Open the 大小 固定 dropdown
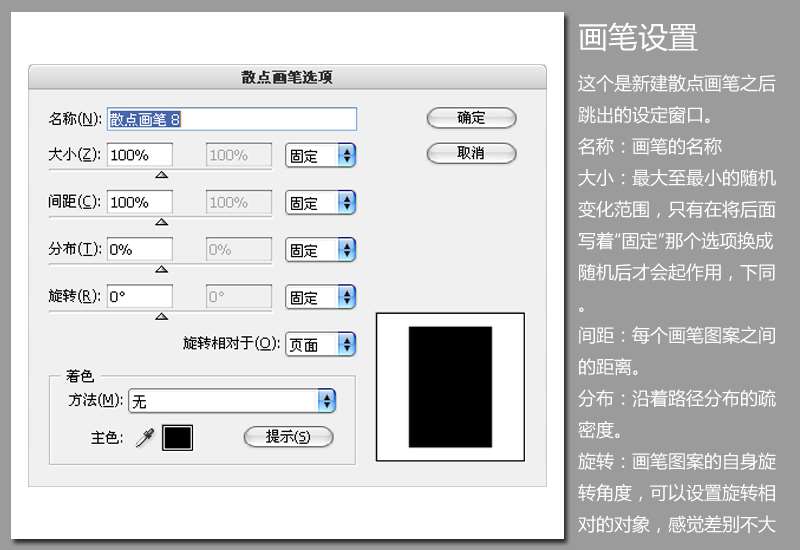Image resolution: width=800 pixels, height=550 pixels. click(x=320, y=156)
